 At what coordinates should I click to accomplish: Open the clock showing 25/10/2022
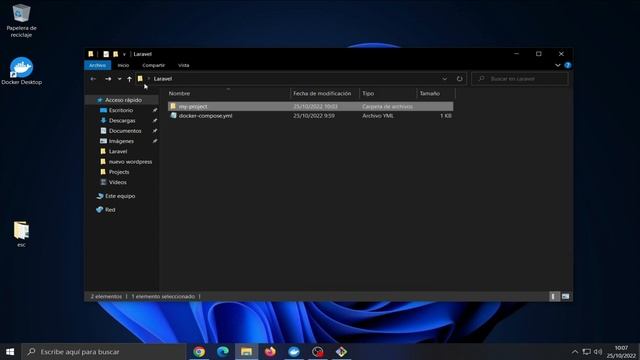(x=621, y=352)
